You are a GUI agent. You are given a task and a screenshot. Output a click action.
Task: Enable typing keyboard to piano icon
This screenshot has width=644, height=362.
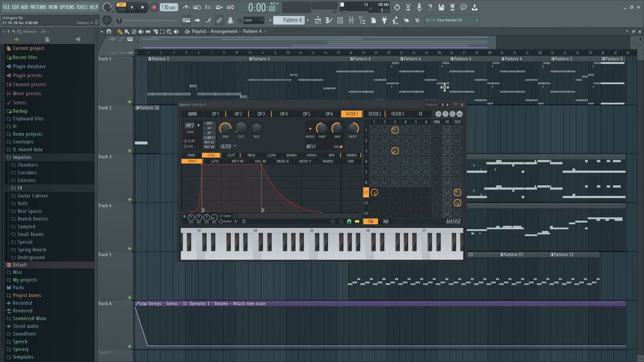coord(186,20)
